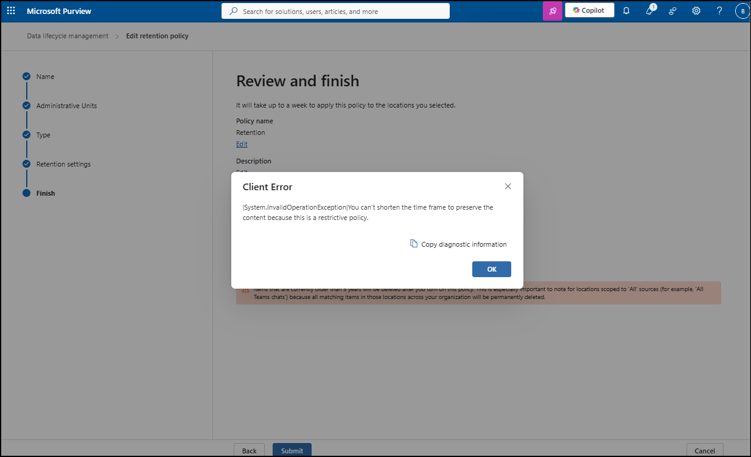The image size is (751, 457).
Task: Open the notifications bell icon
Action: click(626, 11)
